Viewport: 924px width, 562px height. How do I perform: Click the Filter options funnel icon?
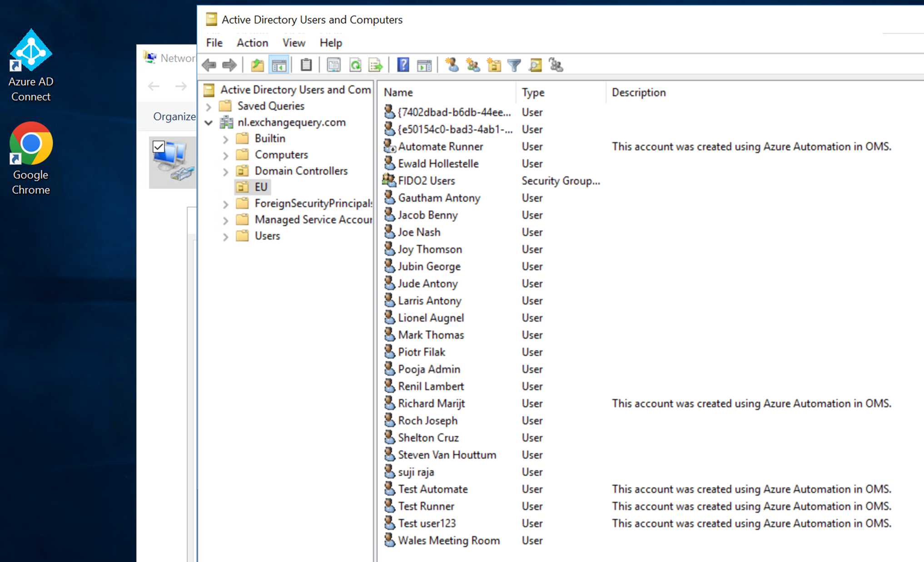point(514,65)
